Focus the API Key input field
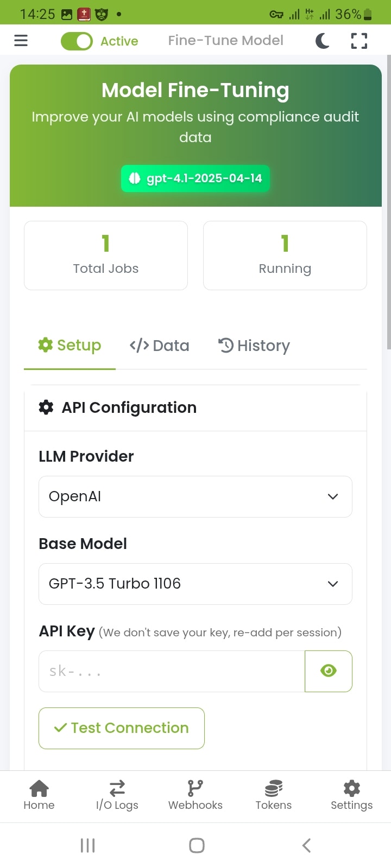The width and height of the screenshot is (391, 868). click(172, 671)
